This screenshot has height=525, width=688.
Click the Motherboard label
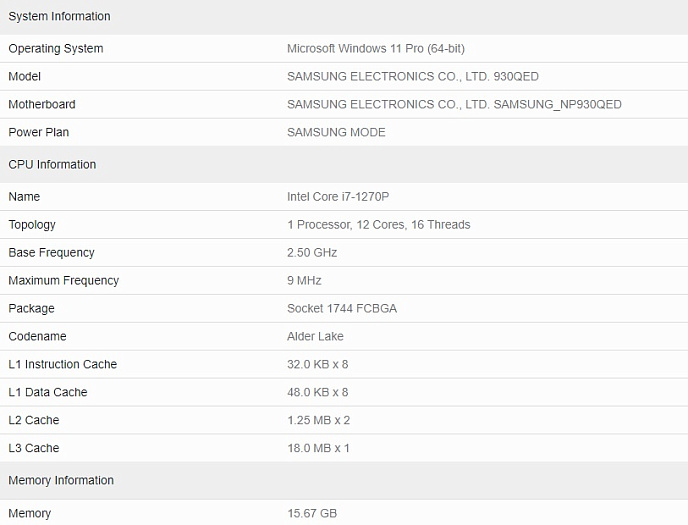click(x=42, y=104)
